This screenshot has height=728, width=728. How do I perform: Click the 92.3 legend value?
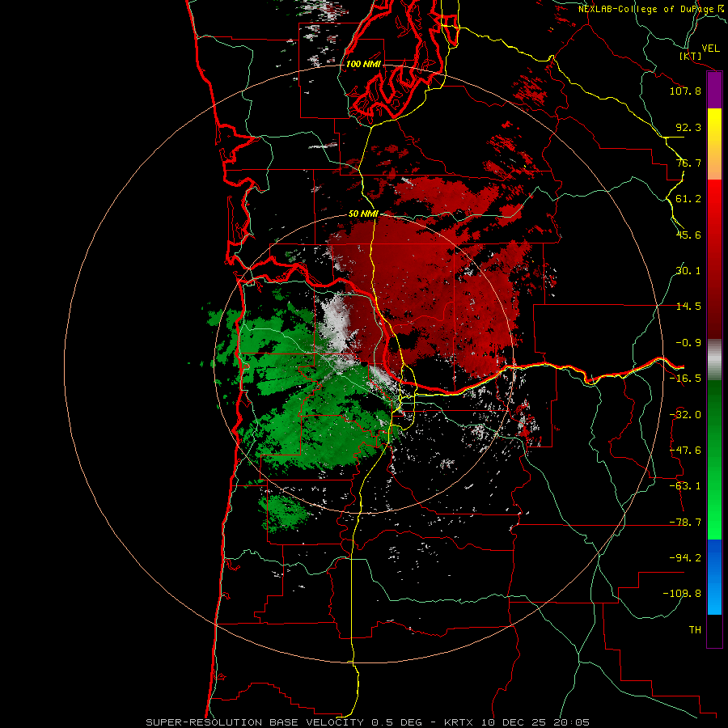pos(688,127)
